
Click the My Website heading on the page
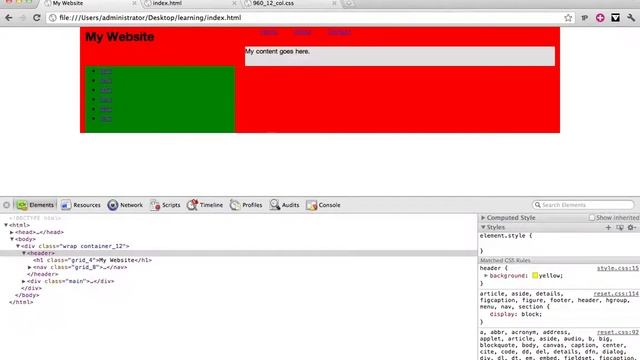coord(120,37)
